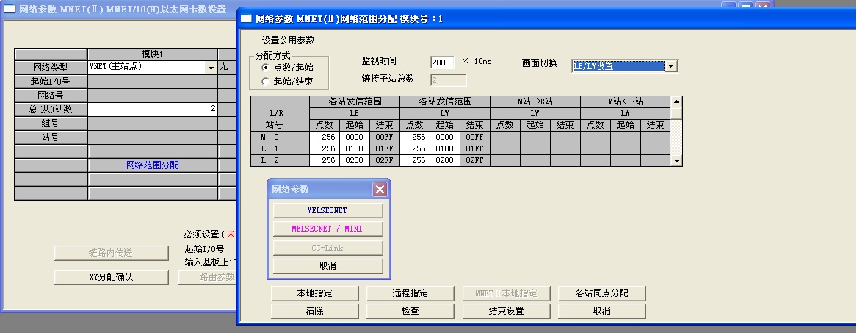Click the 监视时间 input field

pos(442,62)
